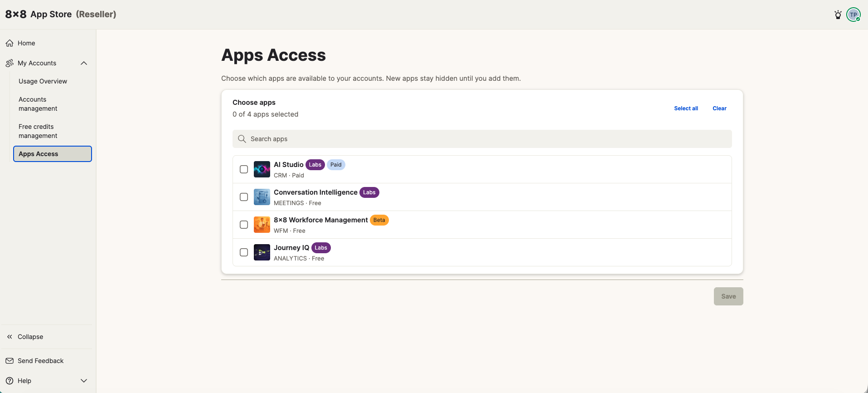Screen dimensions: 868x393
Task: Focus the Search apps input field
Action: point(482,139)
